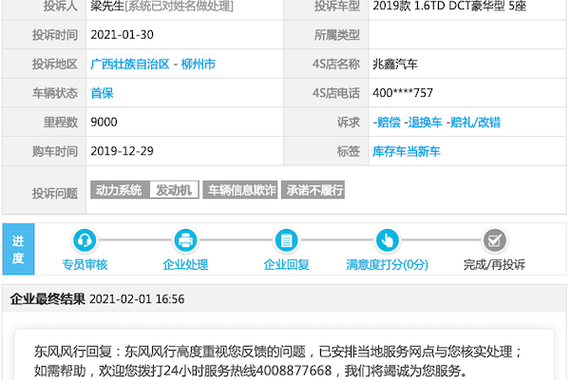
Task: Open the 首保 vehicle status link
Action: [x=102, y=93]
